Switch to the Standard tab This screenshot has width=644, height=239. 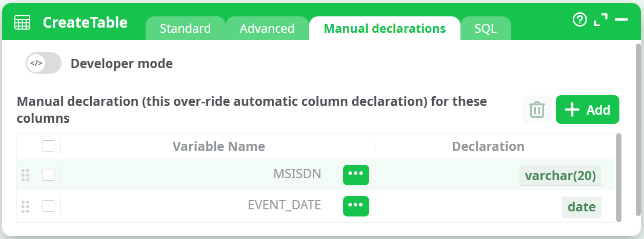coord(185,29)
